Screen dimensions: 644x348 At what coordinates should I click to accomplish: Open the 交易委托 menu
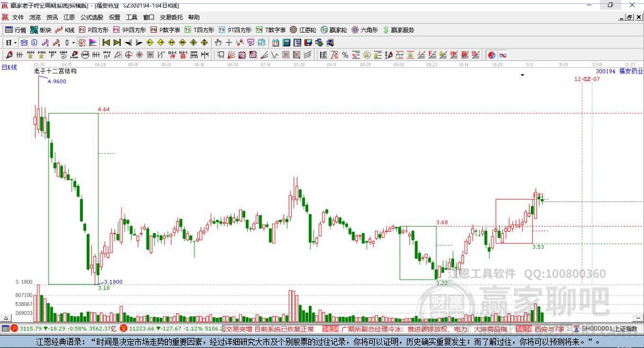(x=171, y=17)
